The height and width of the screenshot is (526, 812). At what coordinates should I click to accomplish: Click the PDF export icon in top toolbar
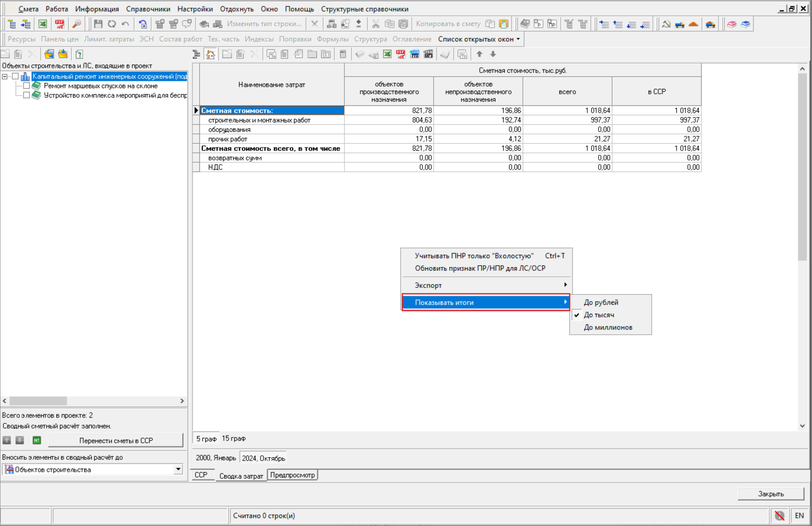[59, 24]
